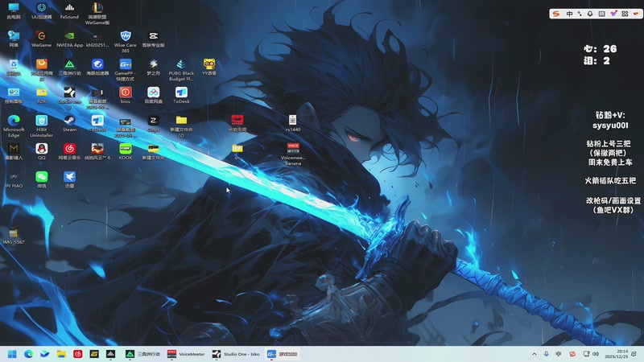Open 英雄联盟 WeGame版 shortcut

click(x=97, y=14)
